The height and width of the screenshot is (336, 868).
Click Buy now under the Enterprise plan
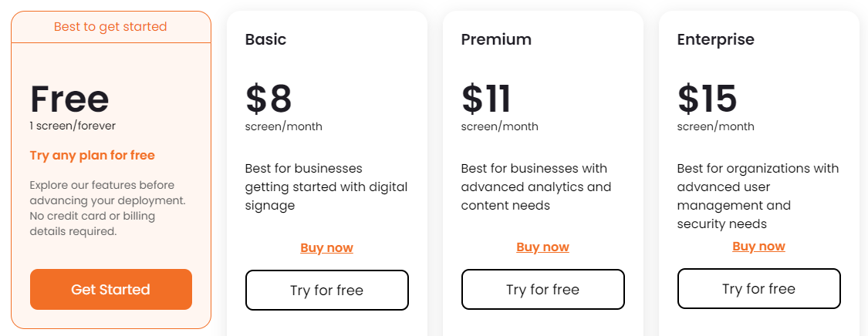pos(758,247)
